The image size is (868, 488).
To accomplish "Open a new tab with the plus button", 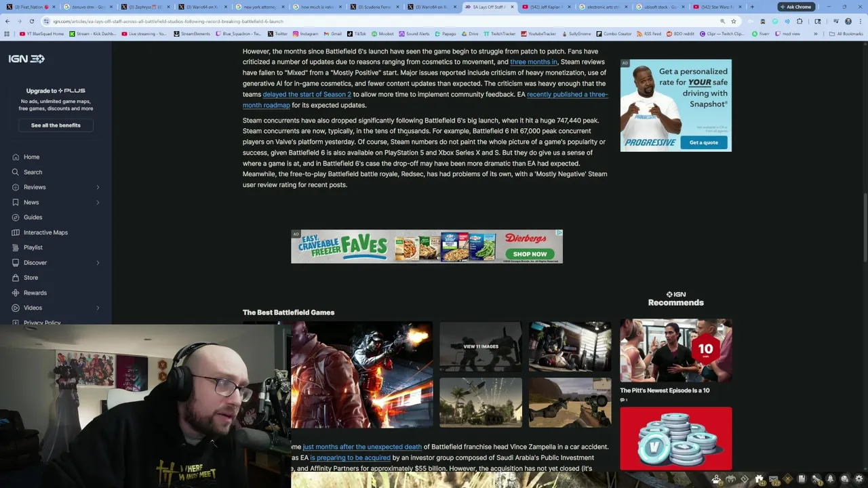I will click(x=752, y=7).
